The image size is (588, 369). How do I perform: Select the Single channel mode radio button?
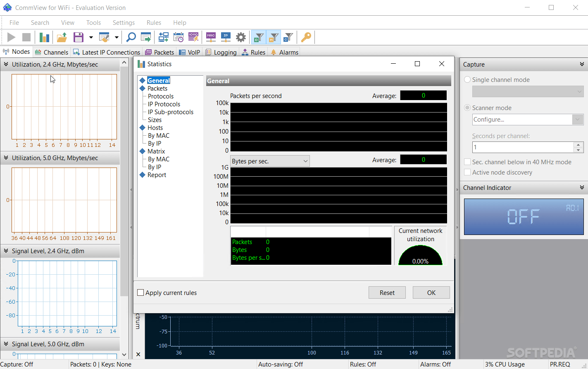467,79
